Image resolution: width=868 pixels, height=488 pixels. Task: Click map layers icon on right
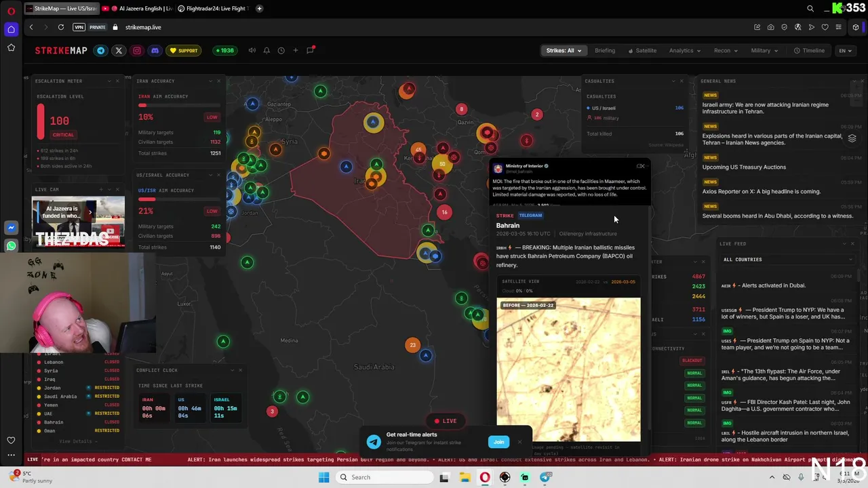click(852, 138)
